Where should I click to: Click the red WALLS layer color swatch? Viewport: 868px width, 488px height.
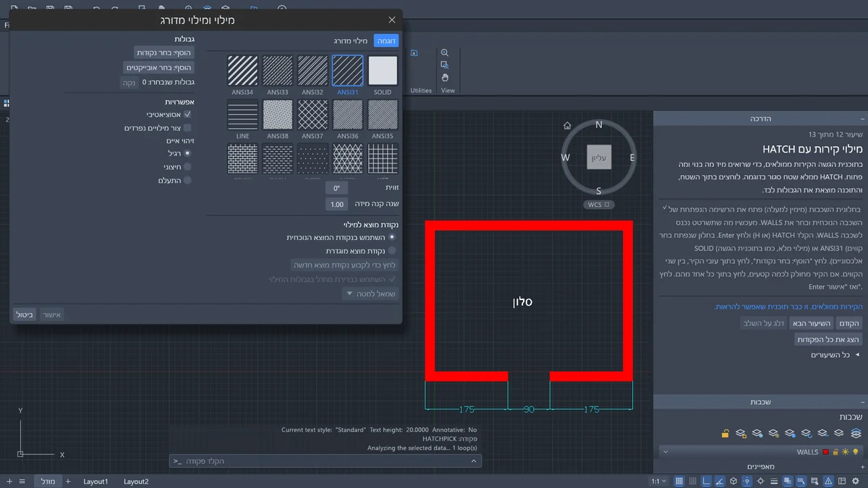tap(826, 453)
